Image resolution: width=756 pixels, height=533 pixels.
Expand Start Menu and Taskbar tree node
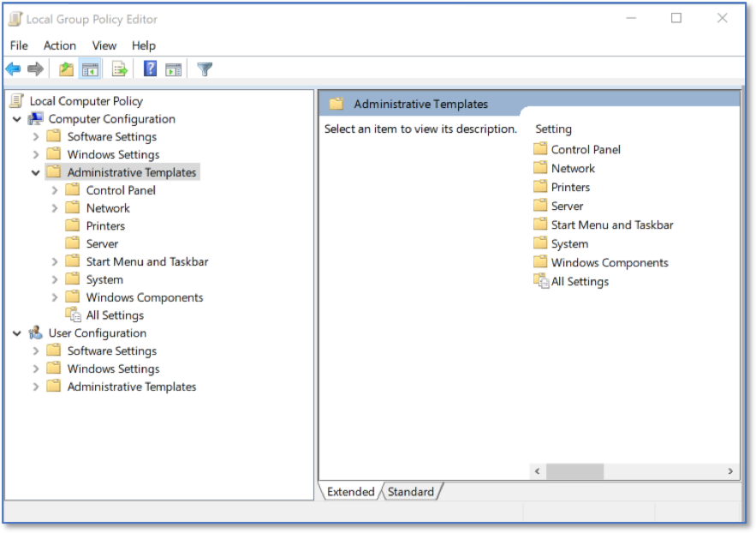(x=55, y=262)
